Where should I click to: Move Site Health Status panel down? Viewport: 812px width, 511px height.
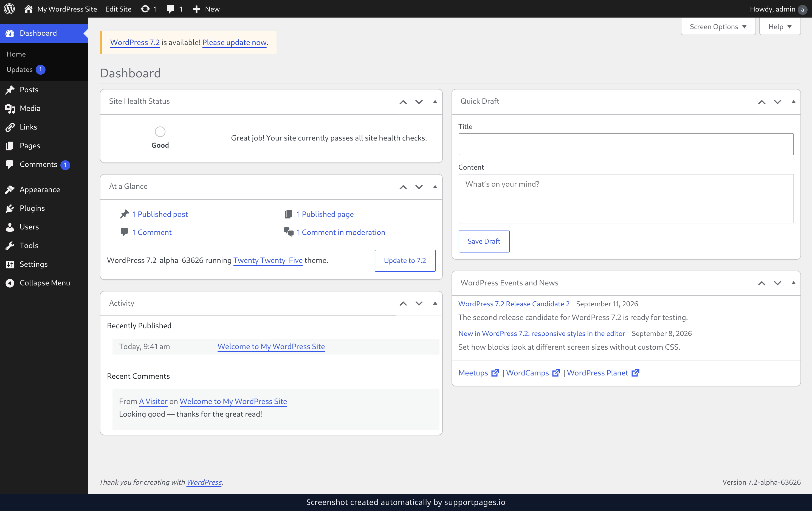pyautogui.click(x=419, y=102)
